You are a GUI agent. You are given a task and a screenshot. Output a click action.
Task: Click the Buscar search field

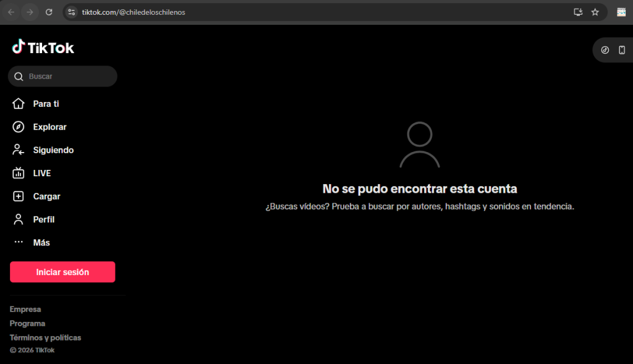[x=68, y=77]
